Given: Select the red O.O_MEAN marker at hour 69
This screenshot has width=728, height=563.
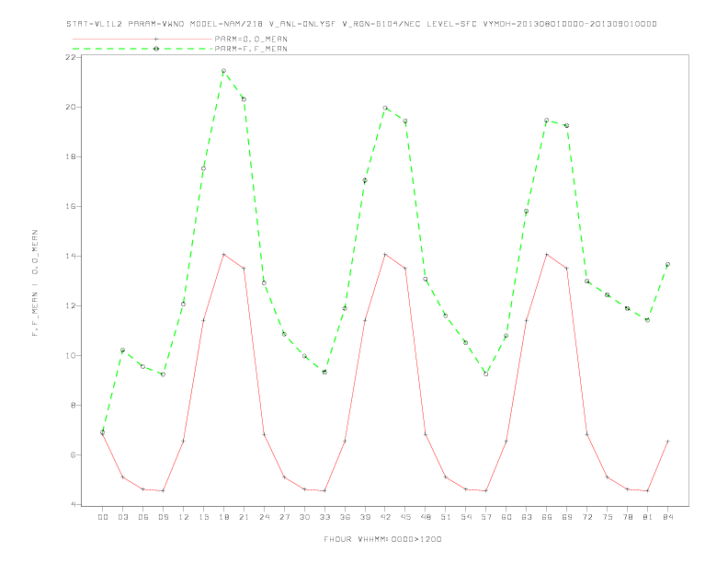Looking at the screenshot, I should 567,268.
